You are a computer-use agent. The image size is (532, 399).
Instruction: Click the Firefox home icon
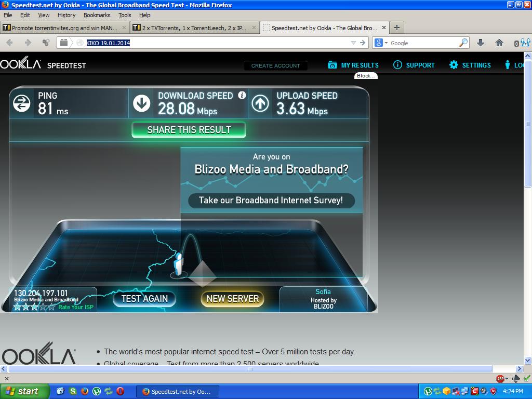point(499,43)
